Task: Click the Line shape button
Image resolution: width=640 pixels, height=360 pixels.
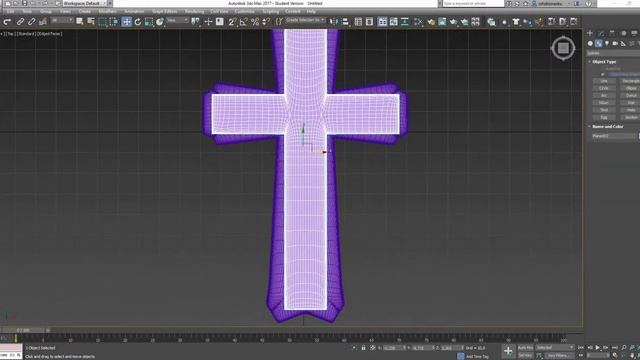Action: click(x=604, y=81)
